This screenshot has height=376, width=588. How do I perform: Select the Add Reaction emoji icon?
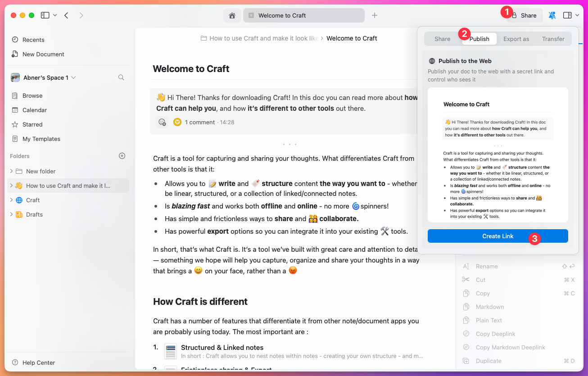click(162, 122)
